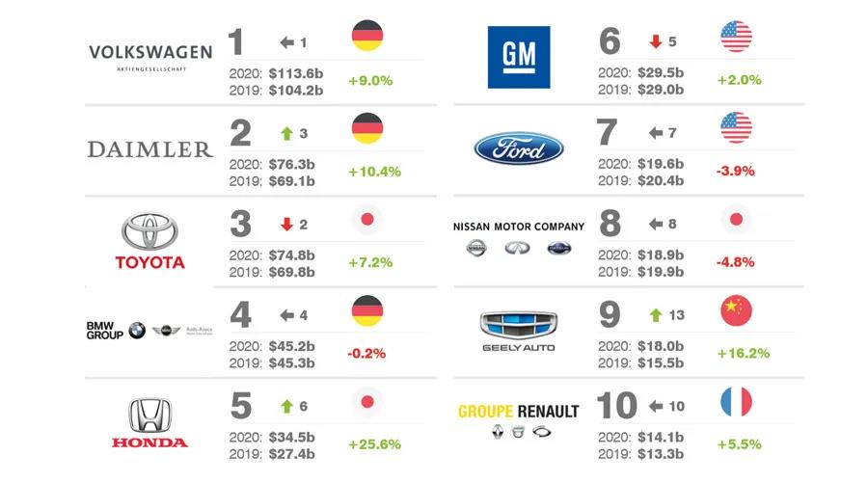Click the German flag in Volkswagen's row
The height and width of the screenshot is (482, 868).
point(366,37)
